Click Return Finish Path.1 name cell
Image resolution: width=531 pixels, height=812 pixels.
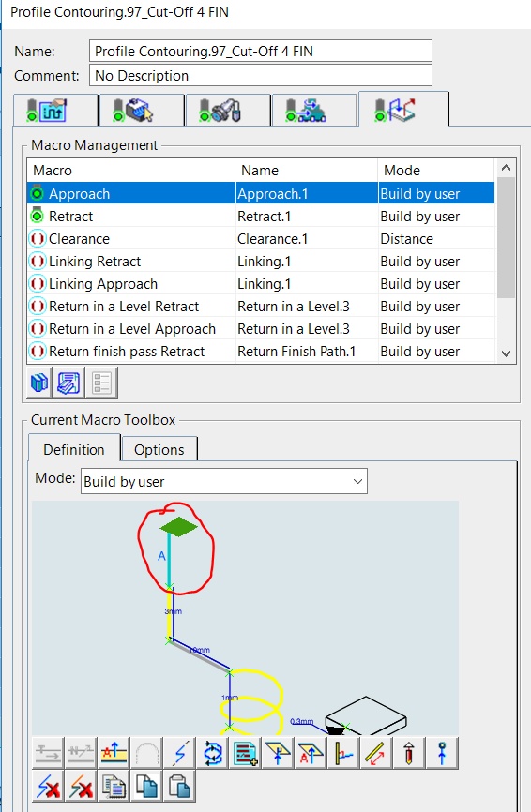tap(307, 351)
